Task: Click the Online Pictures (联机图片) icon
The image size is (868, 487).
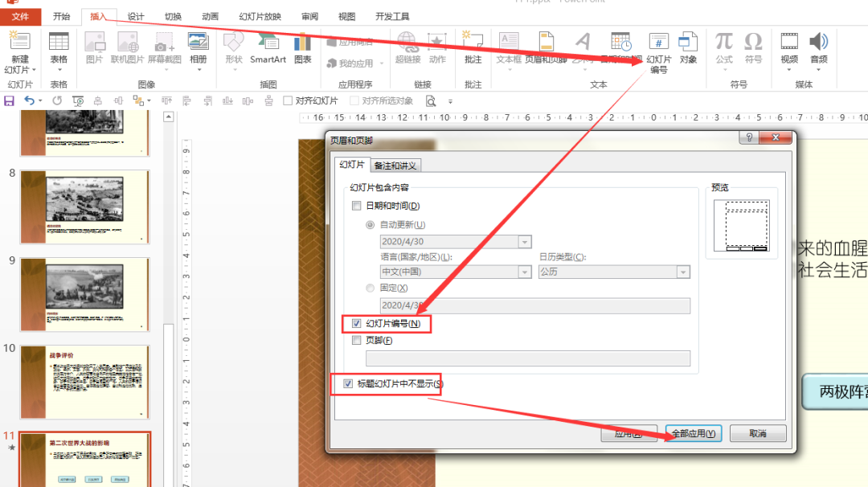Action: 127,42
